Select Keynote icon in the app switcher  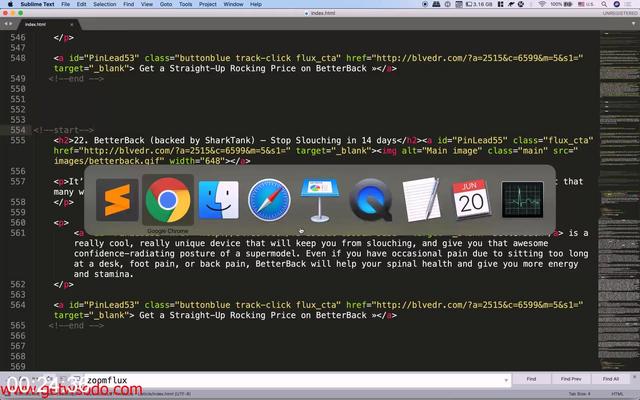coord(320,200)
